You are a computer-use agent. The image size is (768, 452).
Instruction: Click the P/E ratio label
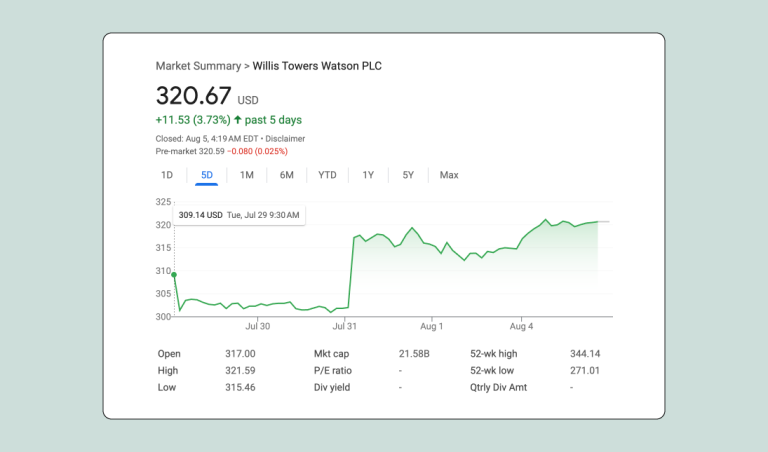point(333,371)
